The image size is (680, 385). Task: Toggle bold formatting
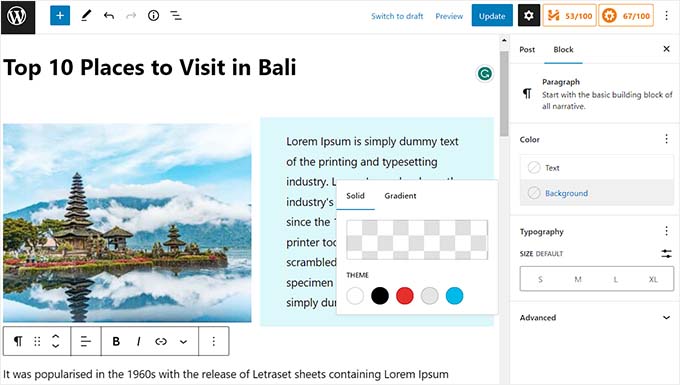coord(116,341)
